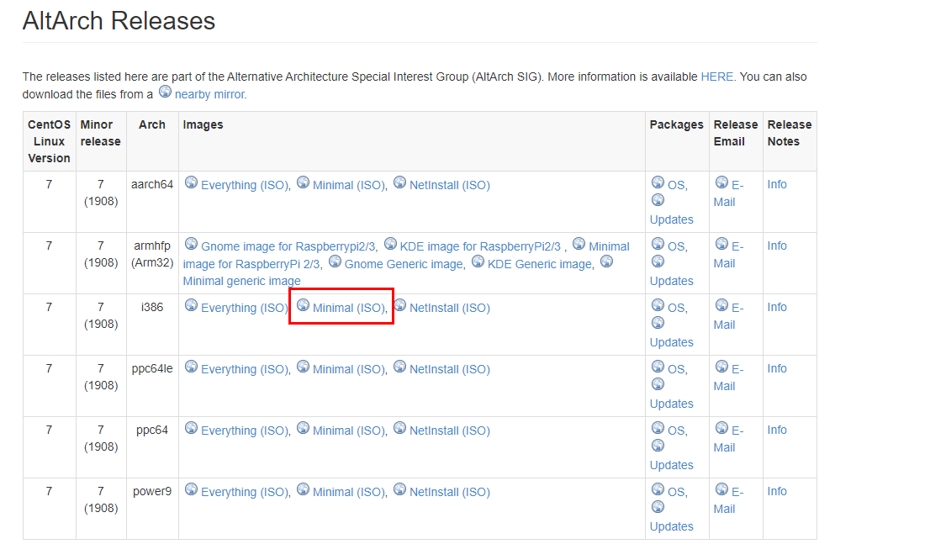Click globe icon before power9 Everything (ISO)
Viewport: 946px width, 560px height.
pos(191,489)
